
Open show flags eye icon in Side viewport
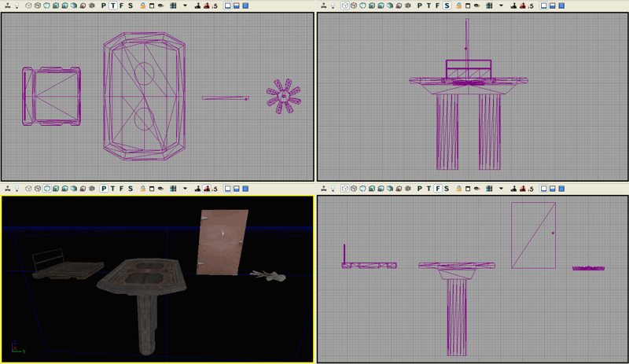(477, 6)
